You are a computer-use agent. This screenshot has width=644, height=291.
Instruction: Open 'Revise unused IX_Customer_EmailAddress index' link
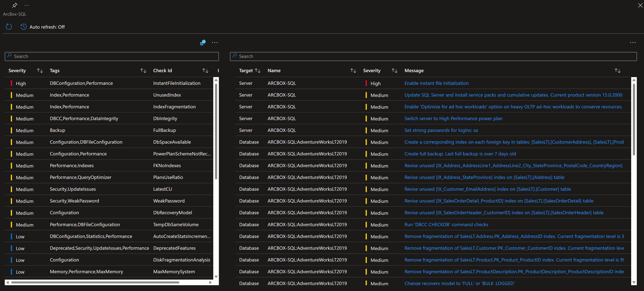[488, 189]
